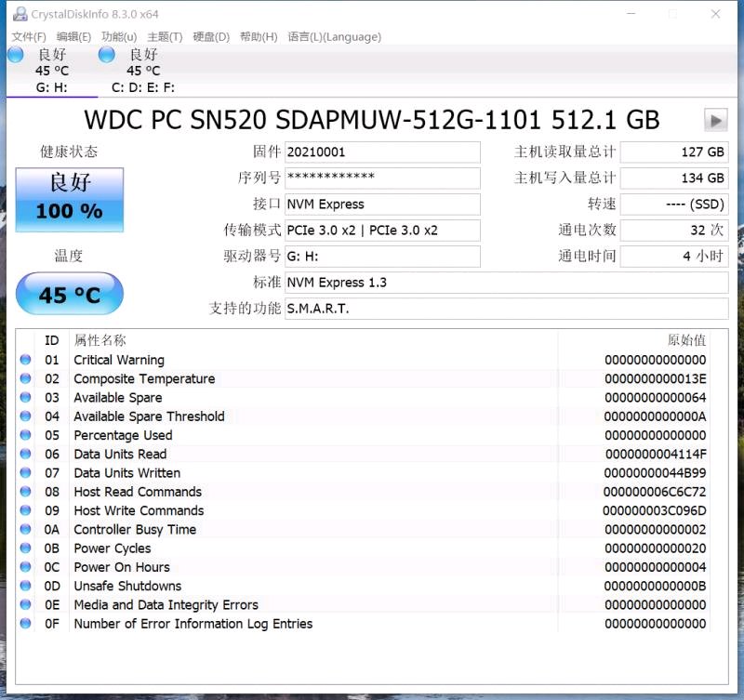
Task: Select the Power Cycles attribute name
Action: pos(113,548)
